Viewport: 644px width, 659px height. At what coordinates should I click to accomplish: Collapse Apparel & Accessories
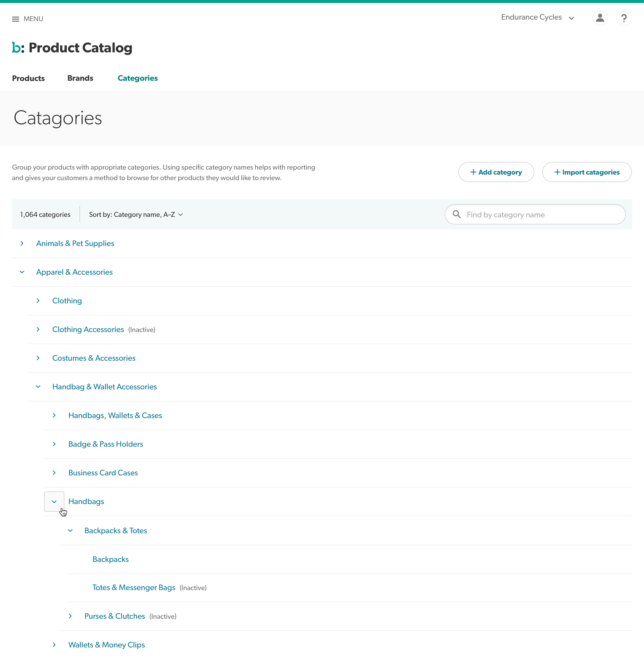(x=22, y=272)
